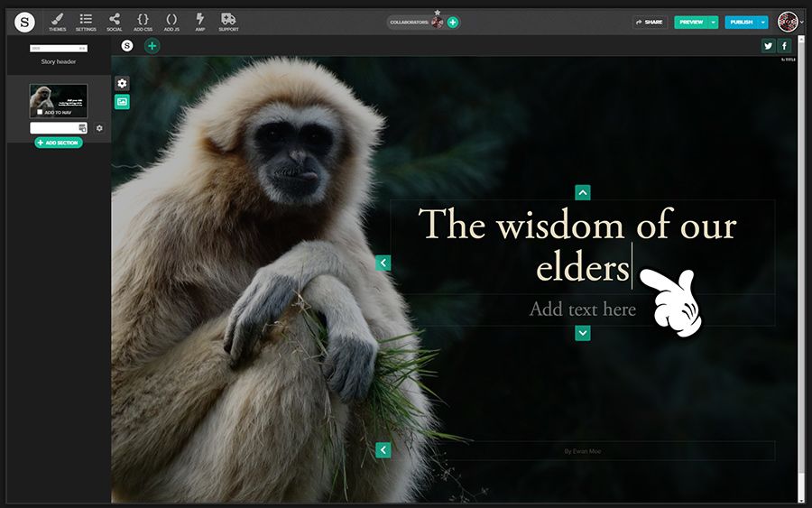Add a nav item with the green plus above the canvas
This screenshot has height=508, width=812.
click(x=152, y=46)
